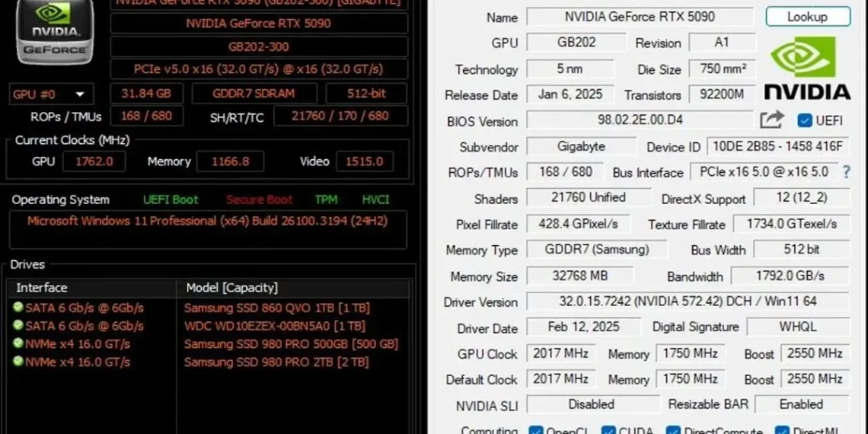Click the BIOS export share arrow icon
Screen dimensions: 868x434
(771, 120)
